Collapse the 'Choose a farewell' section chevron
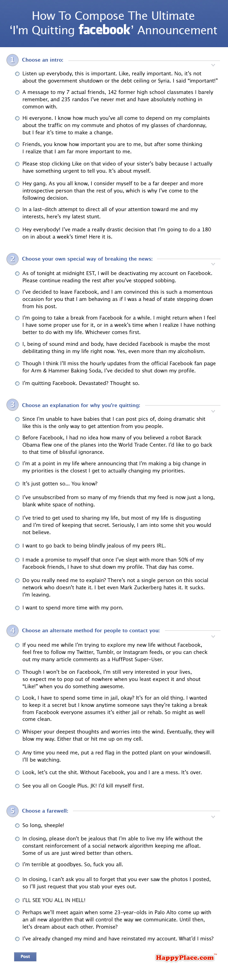The image size is (228, 980). pos(213,817)
